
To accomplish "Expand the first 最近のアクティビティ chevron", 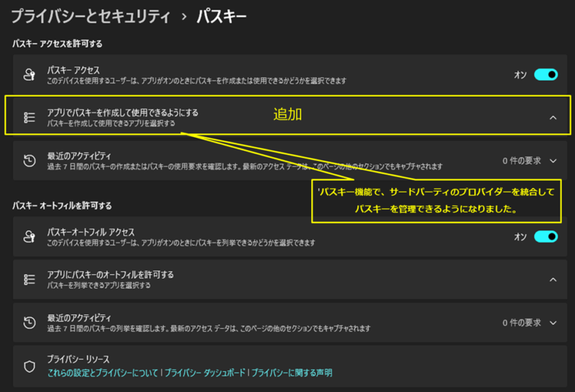I will coord(553,161).
